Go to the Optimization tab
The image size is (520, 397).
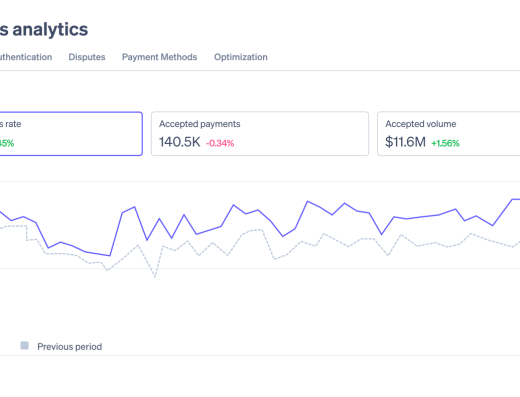(x=241, y=57)
